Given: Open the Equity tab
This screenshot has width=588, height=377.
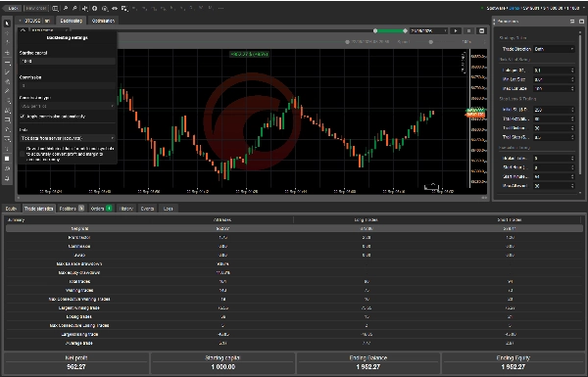Looking at the screenshot, I should (11, 209).
